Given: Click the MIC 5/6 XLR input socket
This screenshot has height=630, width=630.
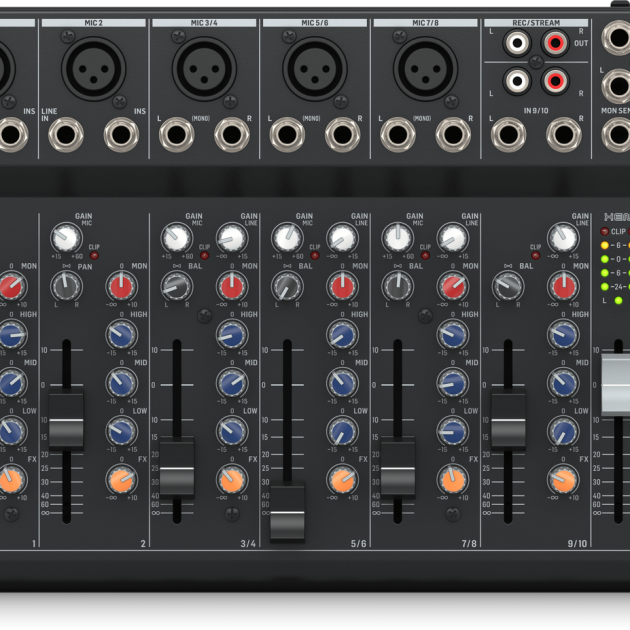Looking at the screenshot, I should (x=315, y=69).
